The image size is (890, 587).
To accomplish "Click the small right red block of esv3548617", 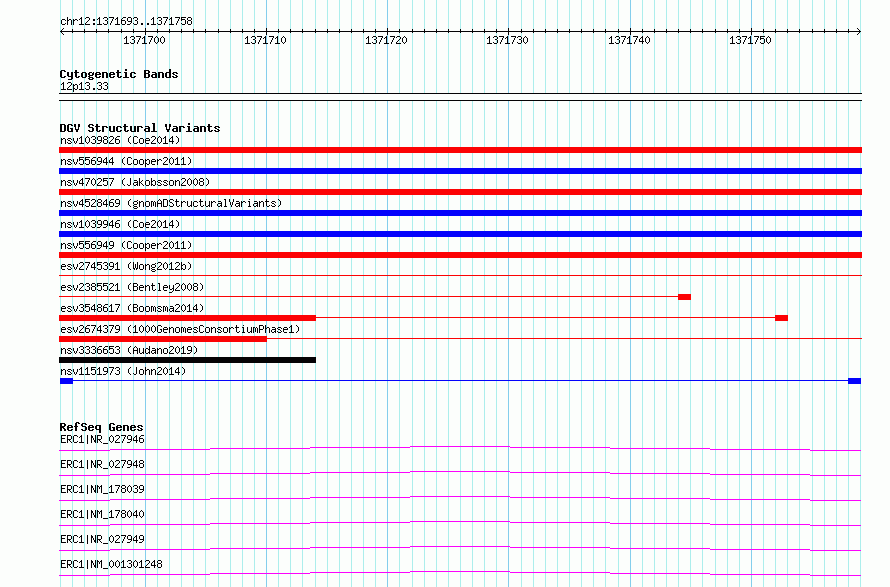I will click(x=782, y=318).
